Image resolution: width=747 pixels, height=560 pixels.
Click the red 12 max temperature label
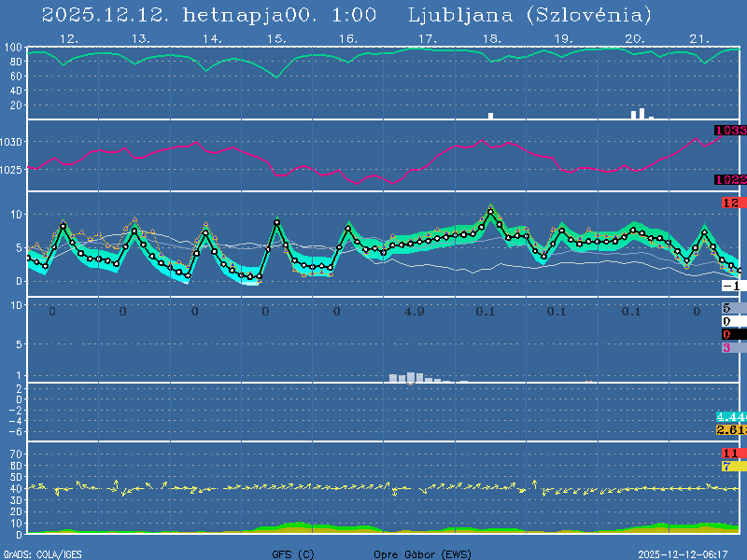tap(730, 203)
